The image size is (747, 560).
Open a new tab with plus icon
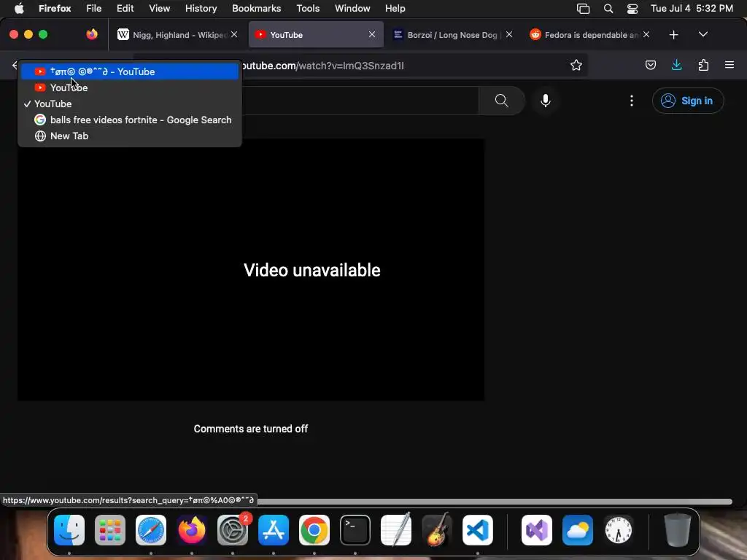tap(673, 35)
